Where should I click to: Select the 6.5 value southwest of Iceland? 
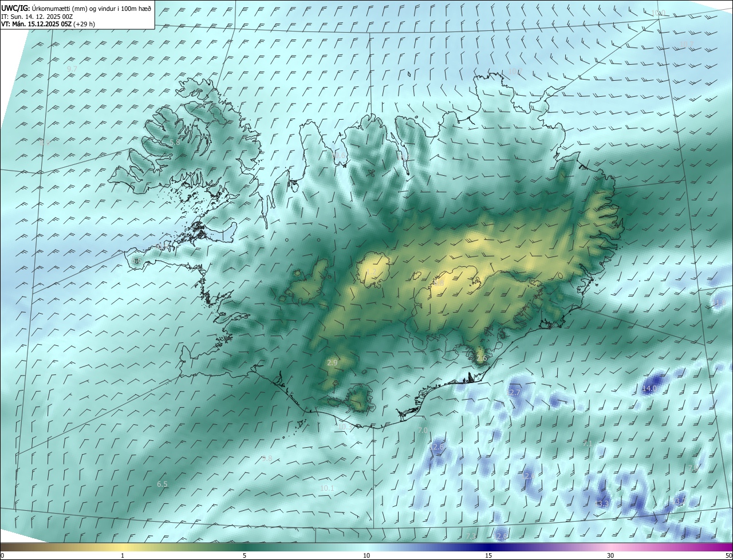(162, 484)
